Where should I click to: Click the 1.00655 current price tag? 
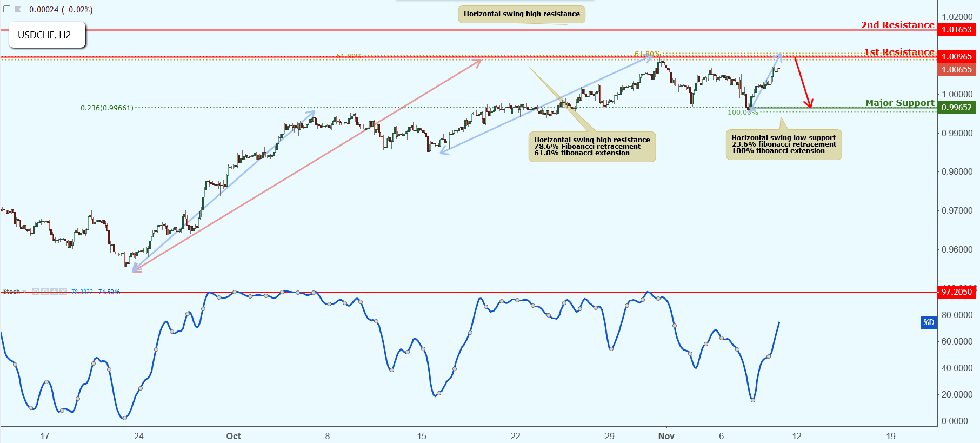pyautogui.click(x=957, y=69)
